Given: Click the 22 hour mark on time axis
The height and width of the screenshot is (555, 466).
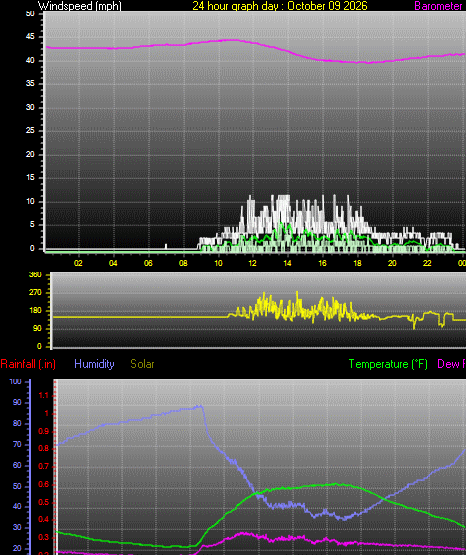Looking at the screenshot, I should point(427,263).
